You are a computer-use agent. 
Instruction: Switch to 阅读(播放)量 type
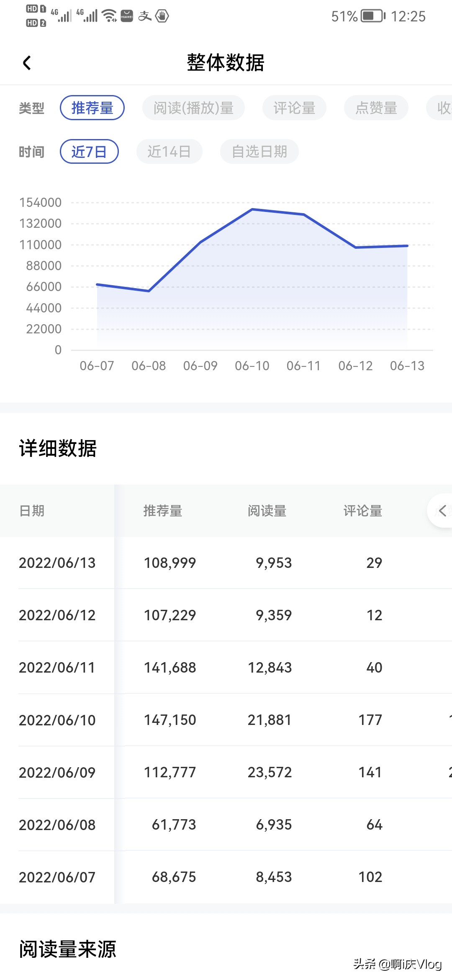click(x=193, y=108)
